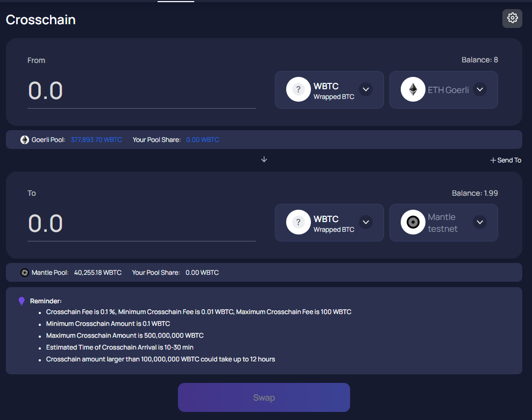Click the Mantle icon beside Mantle Pool

tap(24, 273)
